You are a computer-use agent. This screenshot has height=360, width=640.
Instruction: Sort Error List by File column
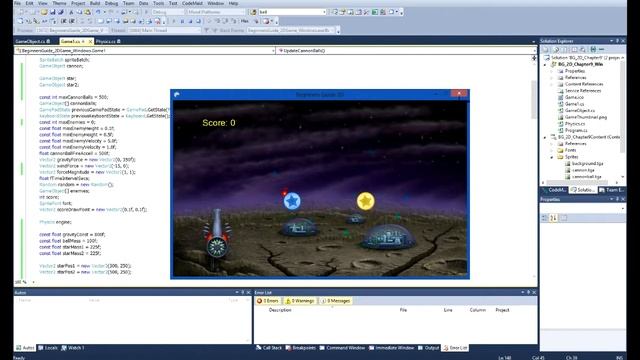point(403,310)
